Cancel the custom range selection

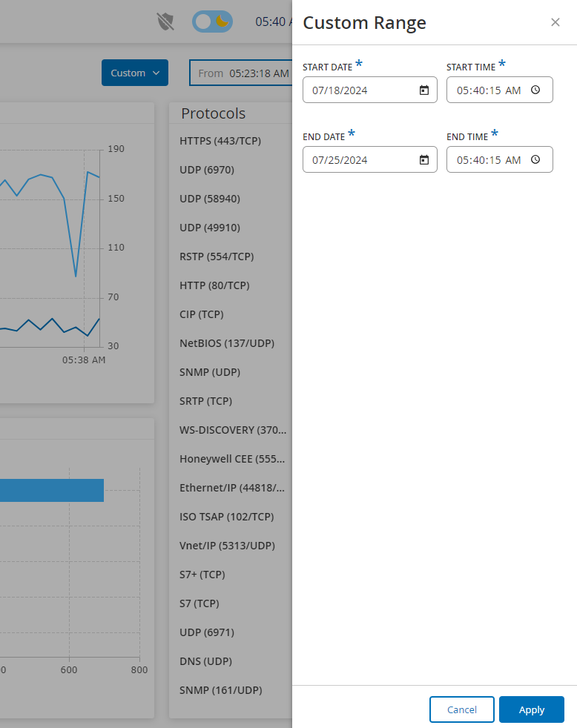click(462, 709)
